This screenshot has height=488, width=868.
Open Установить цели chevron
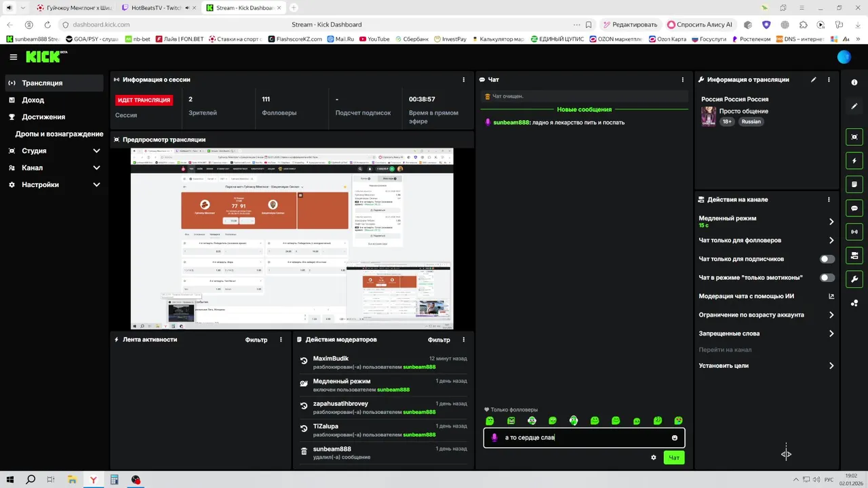click(x=831, y=366)
